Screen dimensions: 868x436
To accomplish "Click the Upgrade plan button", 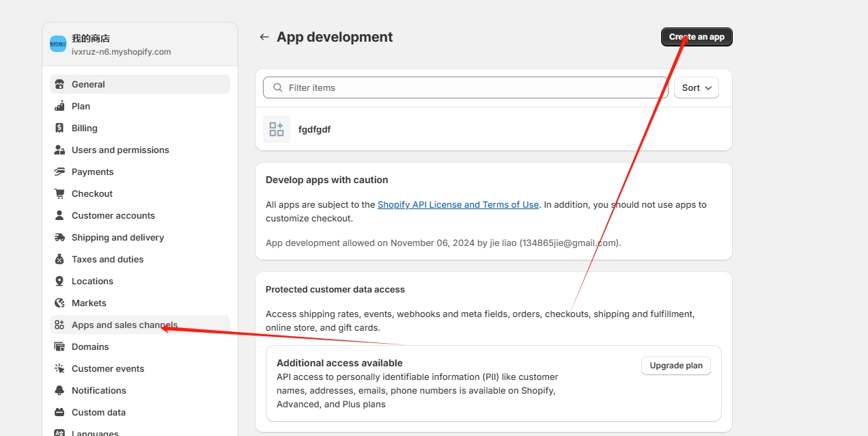I will pyautogui.click(x=676, y=366).
